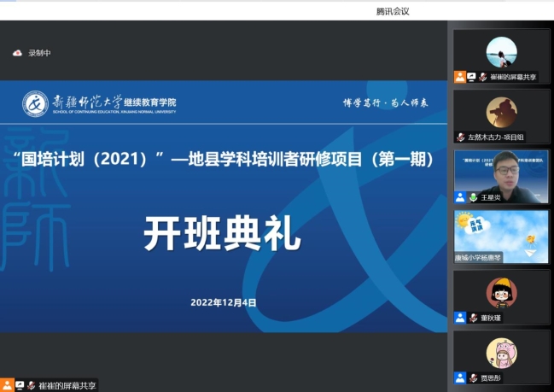Select the 康城小学杨惠琴 participant tile
Image resolution: width=554 pixels, height=392 pixels.
pos(501,235)
